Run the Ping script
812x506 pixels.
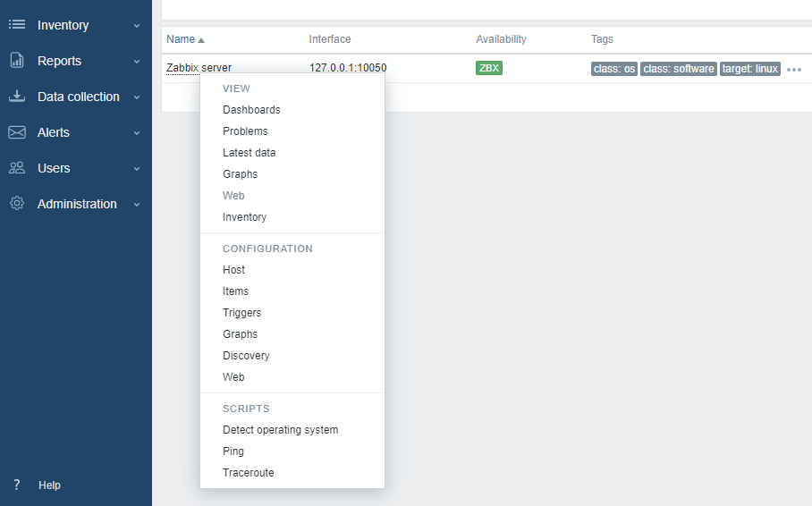[233, 451]
